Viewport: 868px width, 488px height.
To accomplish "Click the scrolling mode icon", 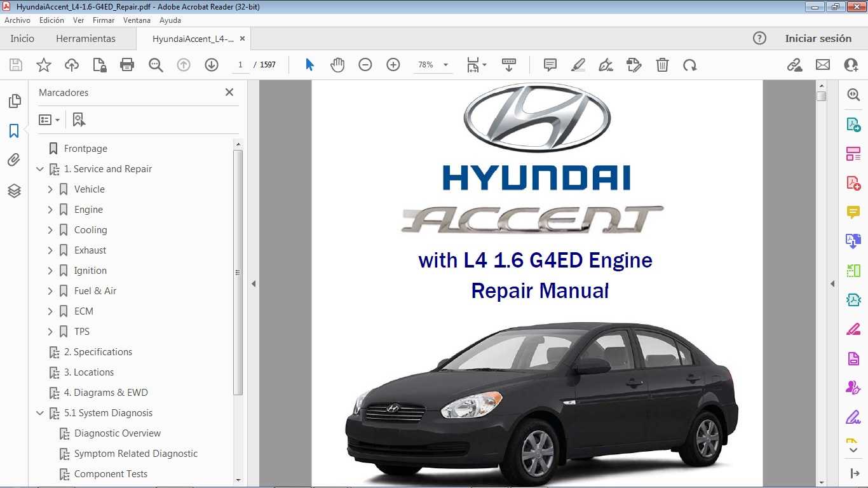I will click(508, 65).
